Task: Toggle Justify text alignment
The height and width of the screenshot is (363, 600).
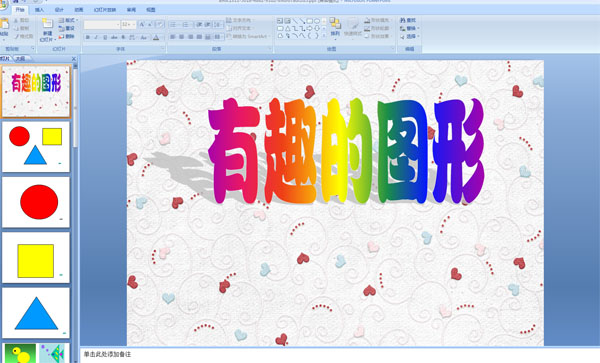Action: click(199, 37)
